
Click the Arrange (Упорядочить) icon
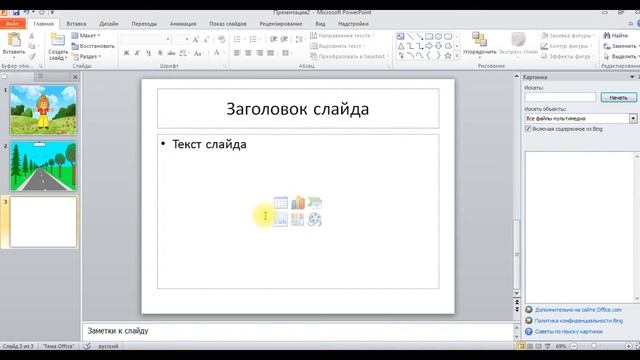(479, 40)
